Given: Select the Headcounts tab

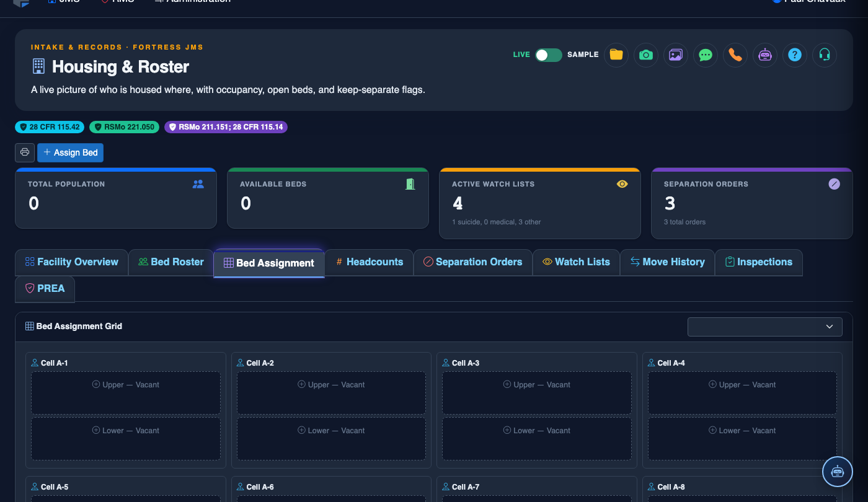Looking at the screenshot, I should (x=370, y=262).
